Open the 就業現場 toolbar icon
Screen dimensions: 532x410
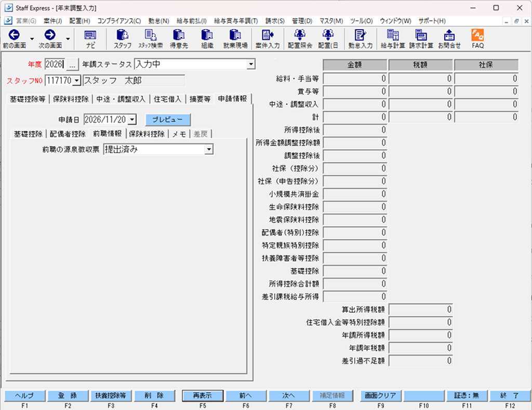click(235, 38)
